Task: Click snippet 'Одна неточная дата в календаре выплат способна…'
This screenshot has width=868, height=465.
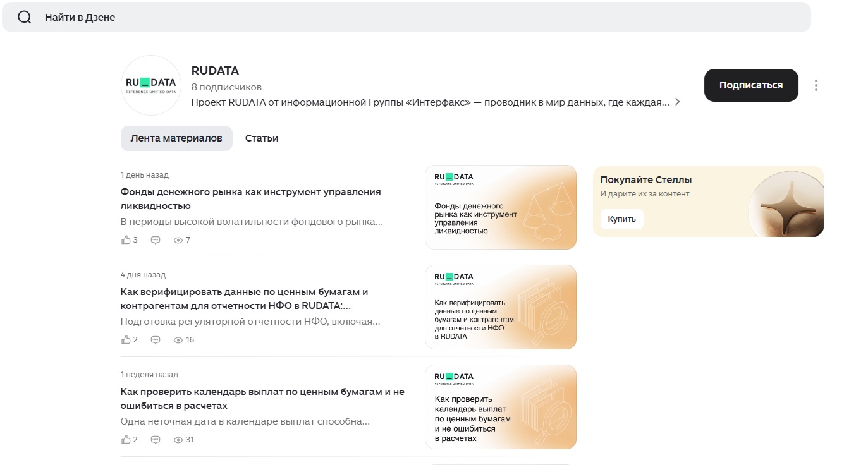Action: click(x=245, y=421)
